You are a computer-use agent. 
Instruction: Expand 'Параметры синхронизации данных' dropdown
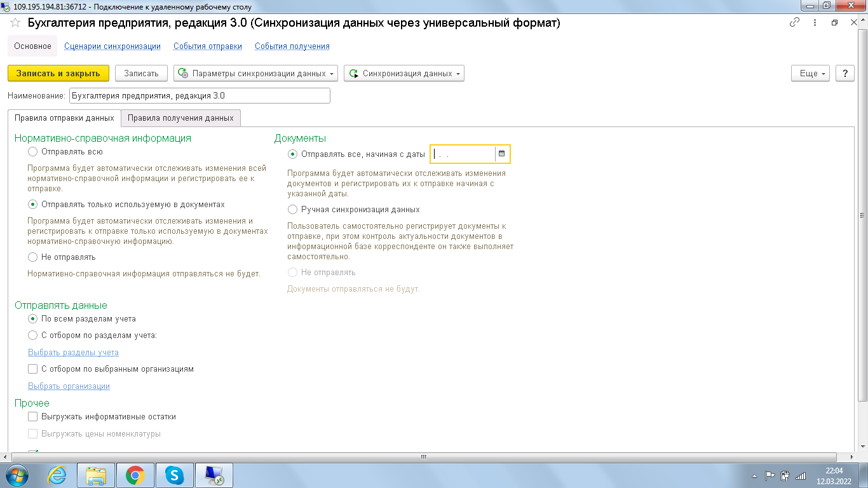(x=256, y=73)
